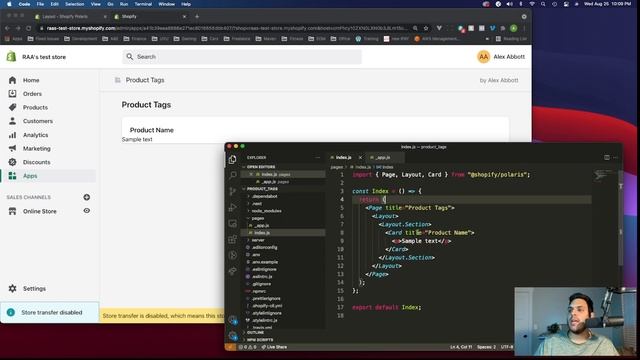Open the Terminal menu
The height and width of the screenshot is (360, 640).
coord(143,4)
